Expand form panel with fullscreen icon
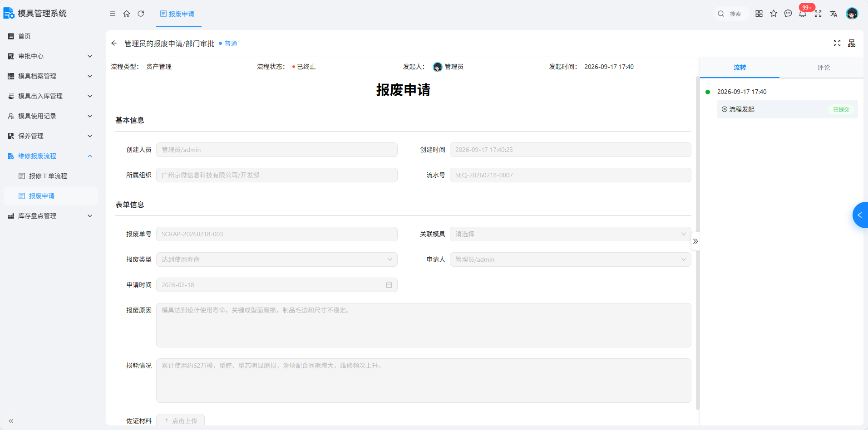Screen dimensions: 868x430 [837, 43]
